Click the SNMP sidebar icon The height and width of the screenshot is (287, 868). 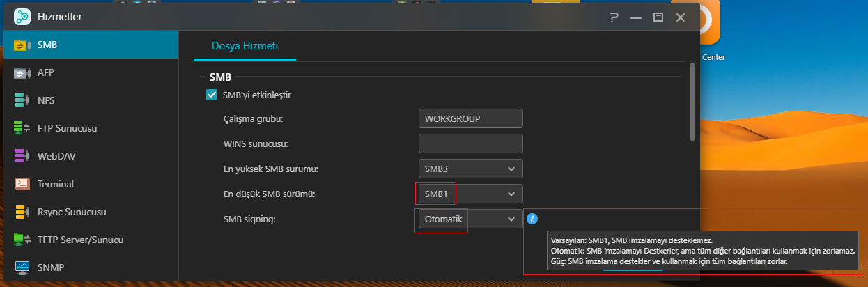coord(22,267)
